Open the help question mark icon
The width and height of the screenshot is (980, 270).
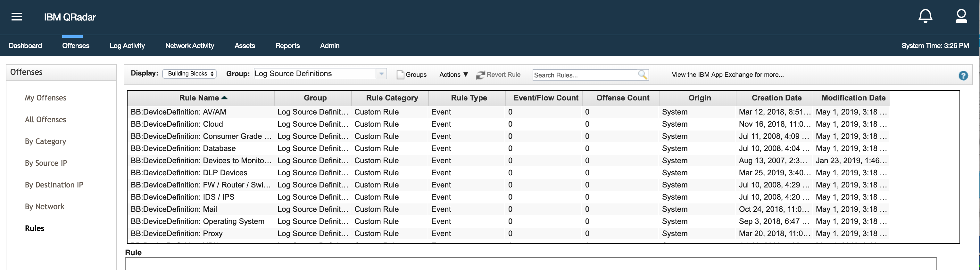click(x=963, y=75)
